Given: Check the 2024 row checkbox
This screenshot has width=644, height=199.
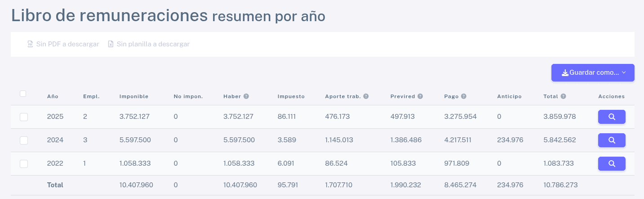Looking at the screenshot, I should coord(24,140).
